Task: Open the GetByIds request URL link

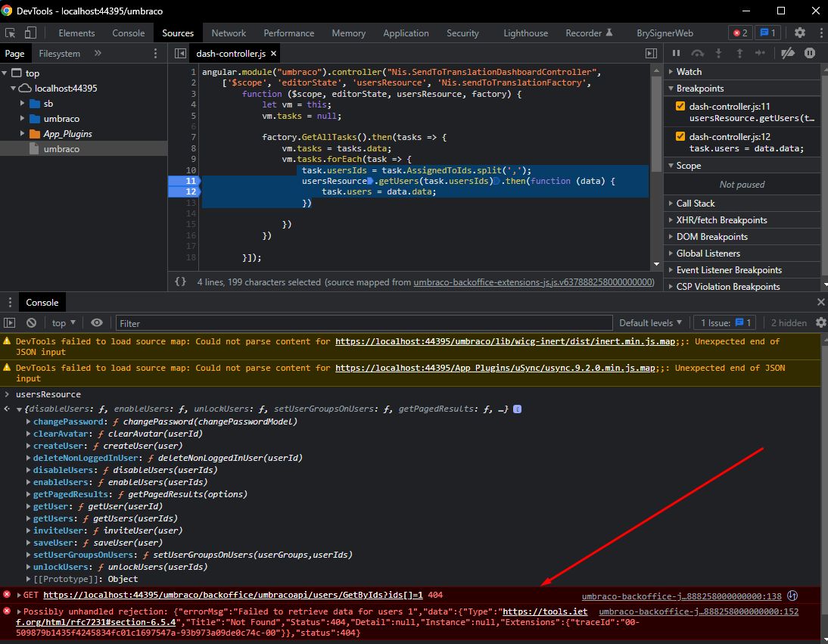Action: pyautogui.click(x=233, y=595)
